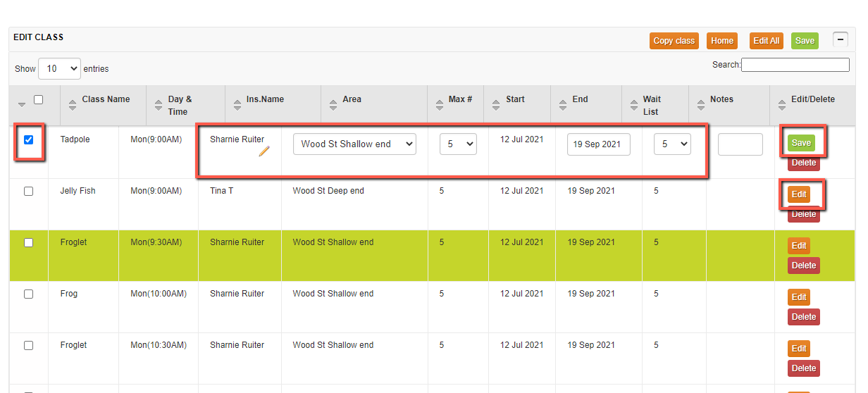Check the Jelly Fish row checkbox
Image resolution: width=868 pixels, height=393 pixels.
point(28,191)
